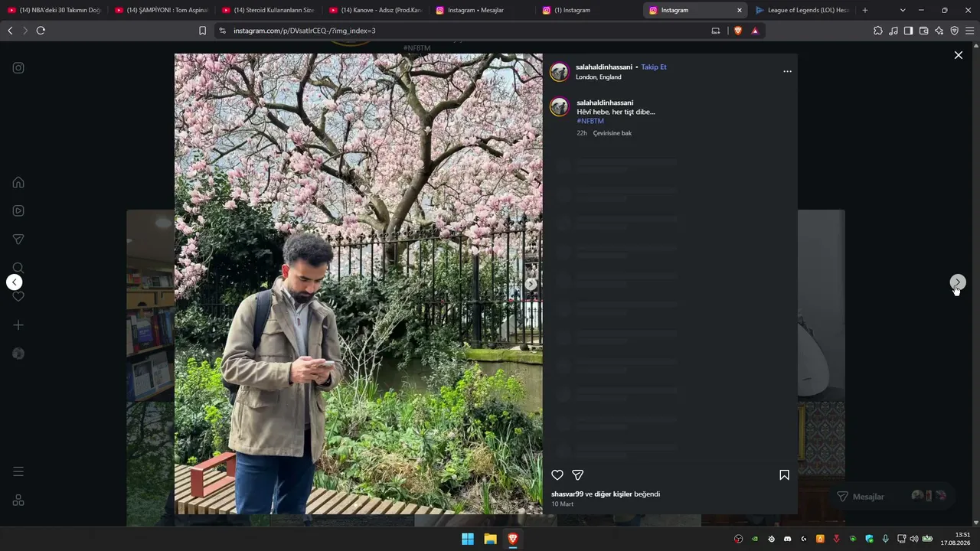Show next photo in the carousel
The height and width of the screenshot is (551, 980).
pyautogui.click(x=531, y=284)
